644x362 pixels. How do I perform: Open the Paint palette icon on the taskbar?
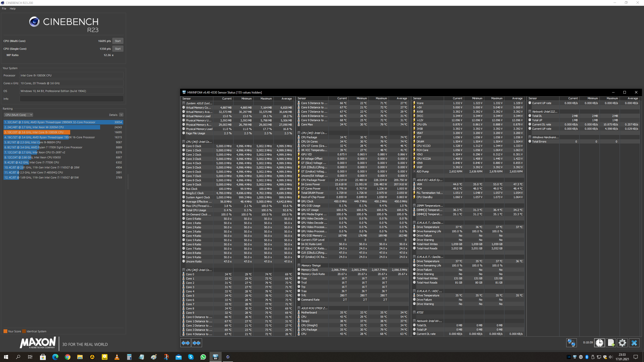click(154, 357)
